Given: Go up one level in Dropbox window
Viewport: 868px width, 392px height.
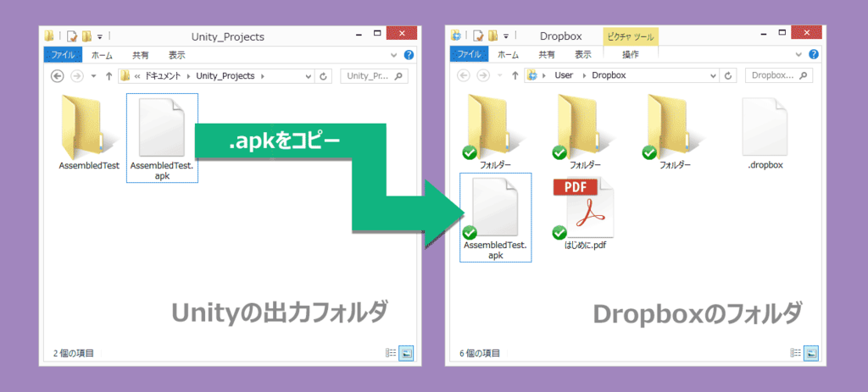Looking at the screenshot, I should coord(515,75).
